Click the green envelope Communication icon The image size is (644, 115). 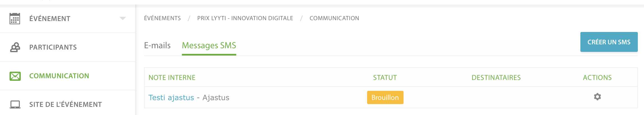tap(15, 76)
